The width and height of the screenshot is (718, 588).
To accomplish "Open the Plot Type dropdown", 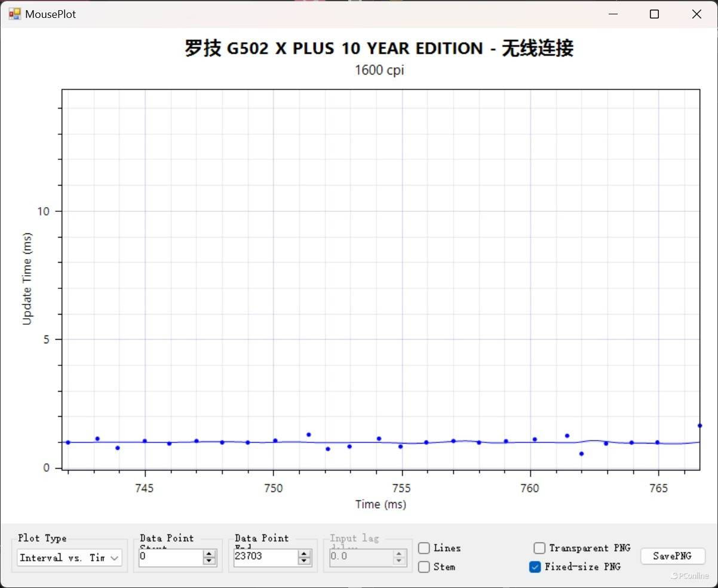I will pyautogui.click(x=69, y=558).
